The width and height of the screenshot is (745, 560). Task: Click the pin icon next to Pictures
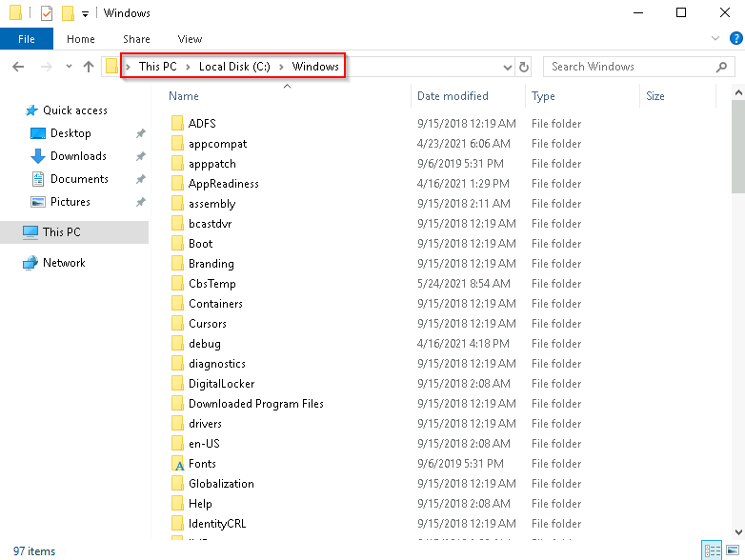[141, 202]
